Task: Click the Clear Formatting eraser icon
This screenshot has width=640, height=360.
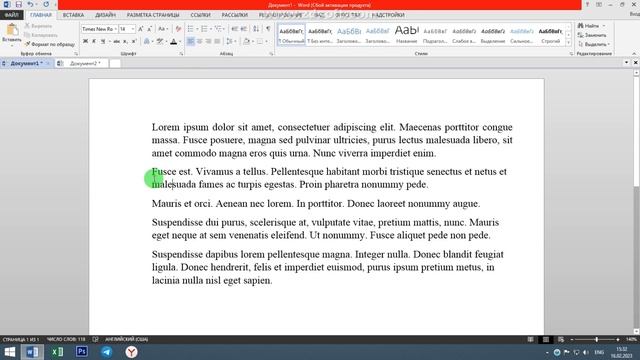Action: pyautogui.click(x=178, y=29)
